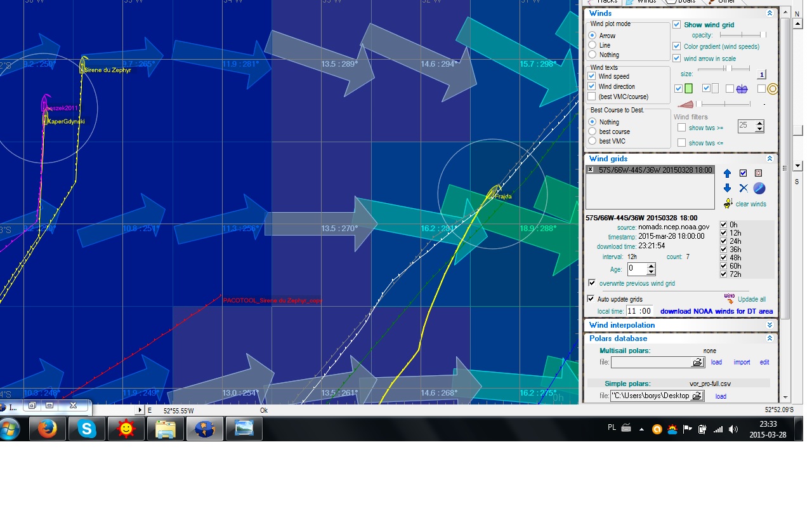The image size is (812, 508).
Task: Click the Sirene du Zephyr boat marker
Action: [x=83, y=65]
